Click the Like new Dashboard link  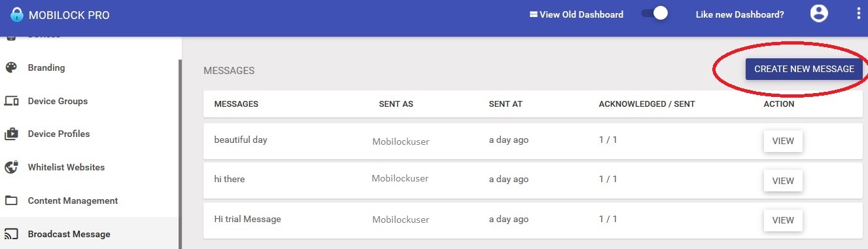(x=740, y=14)
